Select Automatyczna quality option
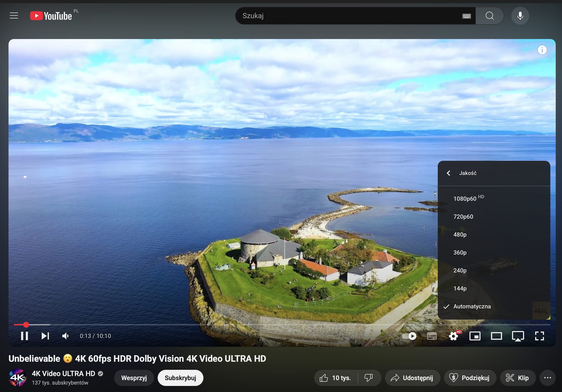The height and width of the screenshot is (392, 562). click(x=472, y=306)
